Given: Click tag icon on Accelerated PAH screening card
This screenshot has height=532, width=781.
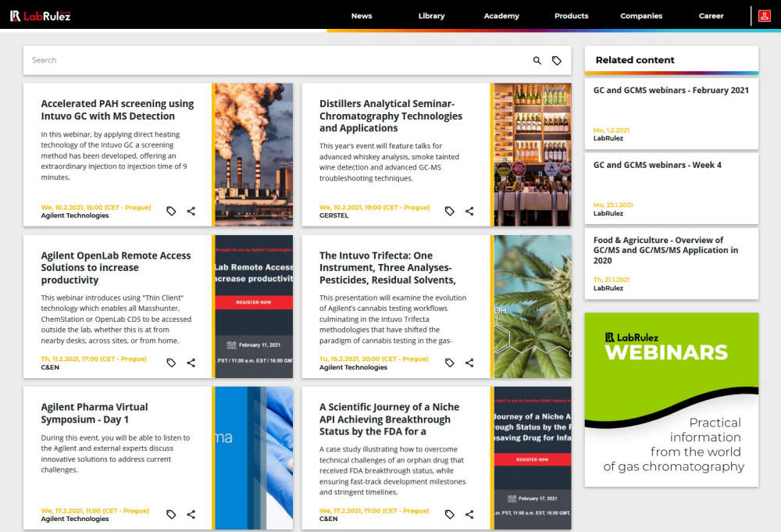Looking at the screenshot, I should pos(171,211).
